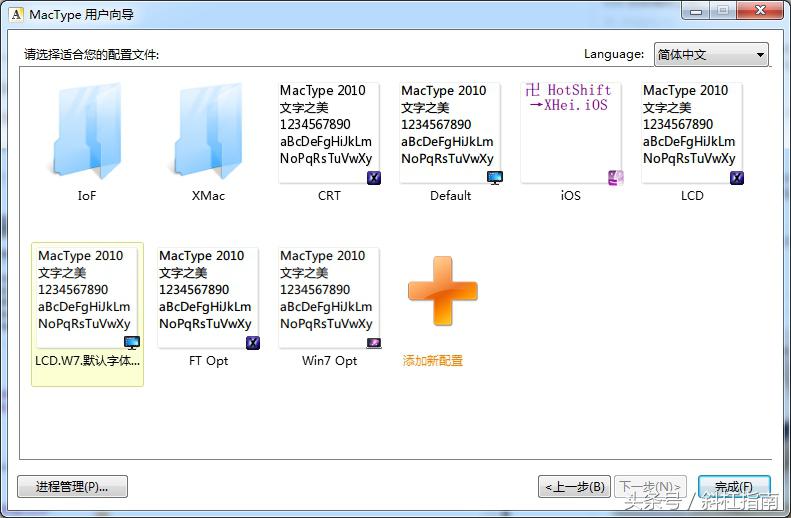Go back with <上一步(B) button

[575, 487]
